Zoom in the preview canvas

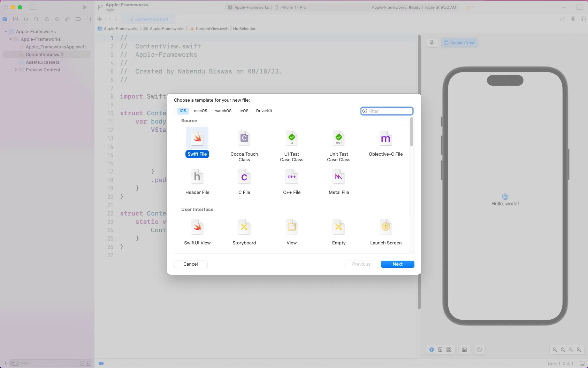click(579, 350)
